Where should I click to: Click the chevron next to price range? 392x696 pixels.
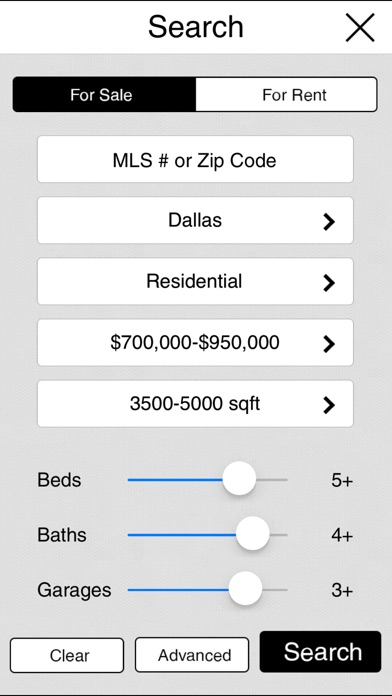point(329,344)
